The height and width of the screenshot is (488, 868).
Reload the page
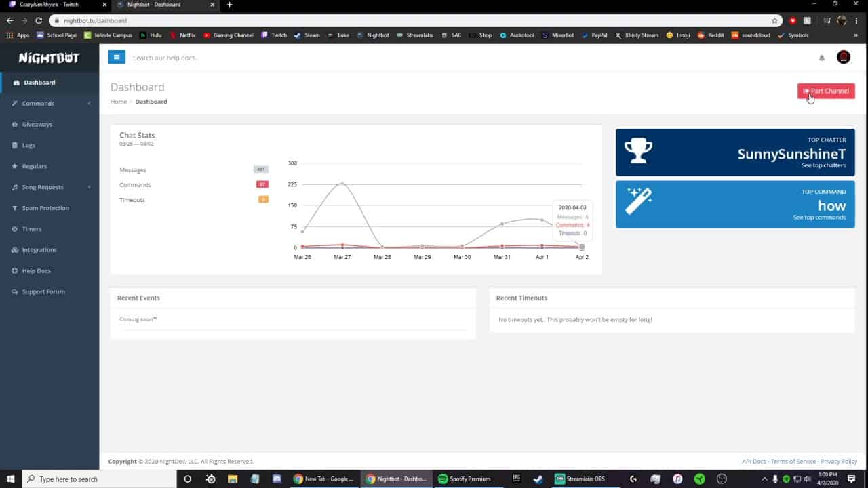39,21
